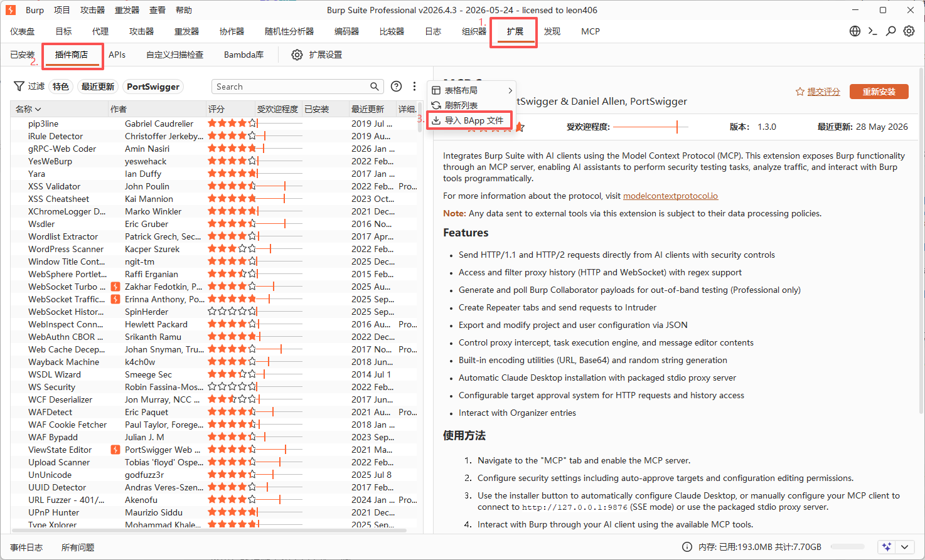The height and width of the screenshot is (560, 925).
Task: Select the pip3line extension row
Action: [213, 124]
